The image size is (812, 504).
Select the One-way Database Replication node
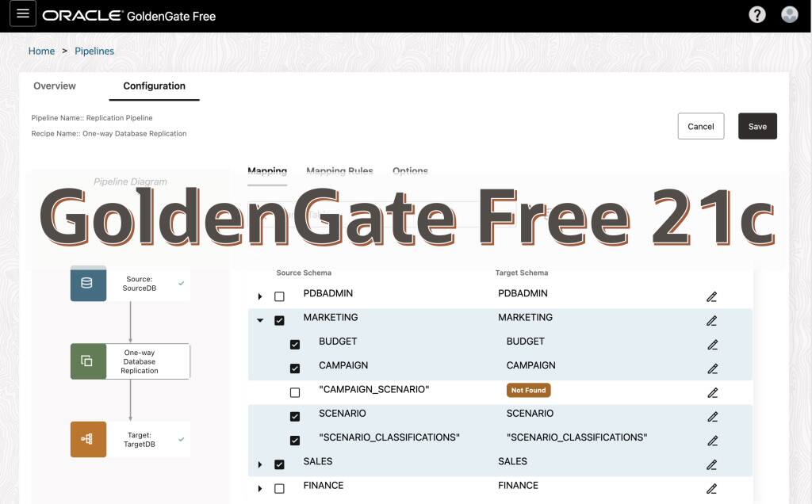click(x=88, y=361)
